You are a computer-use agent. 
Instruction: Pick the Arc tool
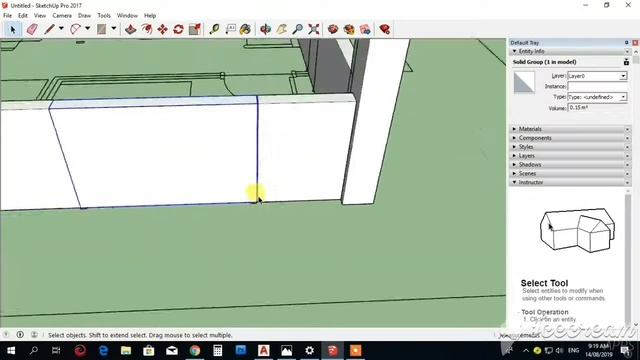[76, 29]
